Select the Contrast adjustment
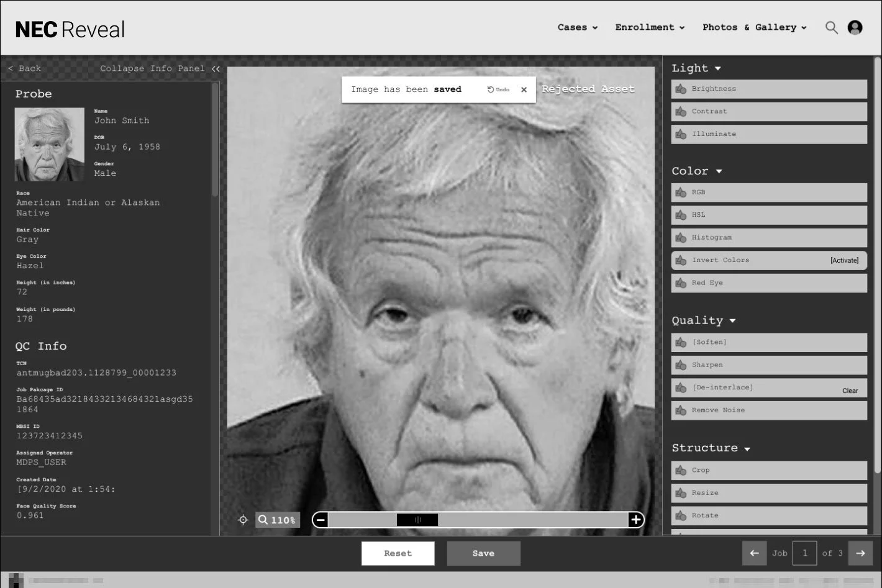This screenshot has height=588, width=882. (x=769, y=112)
